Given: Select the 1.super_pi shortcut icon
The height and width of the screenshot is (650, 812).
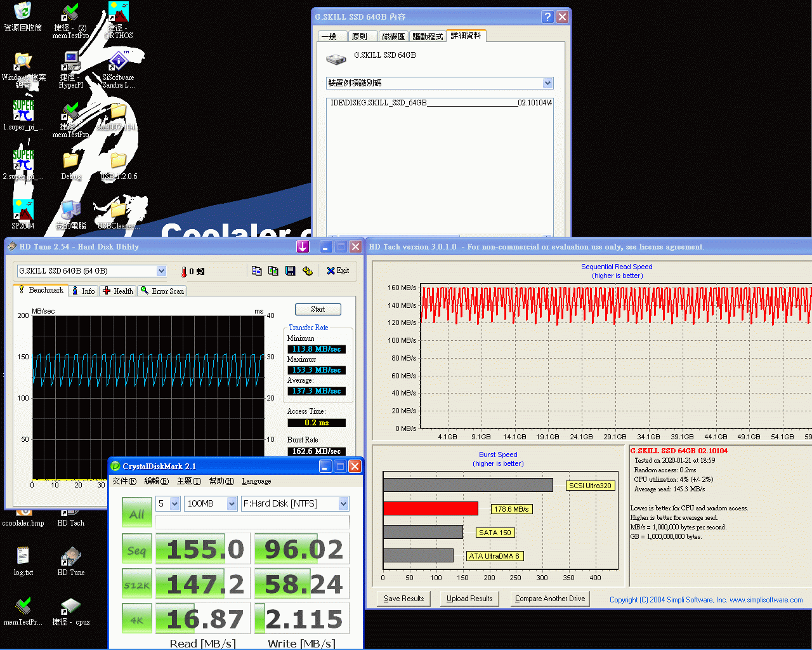Looking at the screenshot, I should point(23,116).
